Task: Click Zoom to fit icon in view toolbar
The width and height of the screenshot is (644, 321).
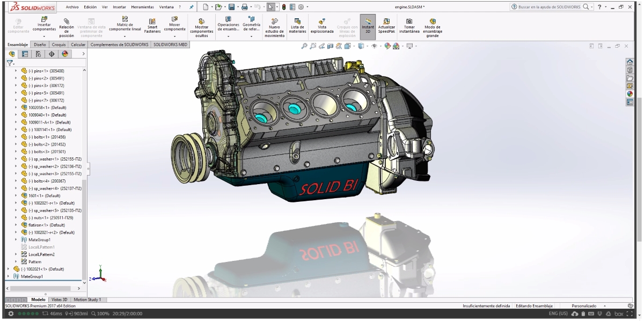Action: (304, 46)
